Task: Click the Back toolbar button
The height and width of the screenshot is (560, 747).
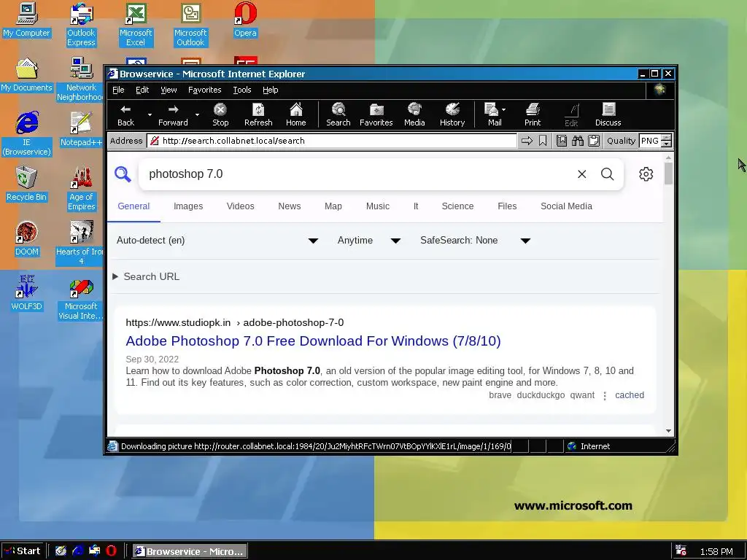Action: (x=125, y=114)
